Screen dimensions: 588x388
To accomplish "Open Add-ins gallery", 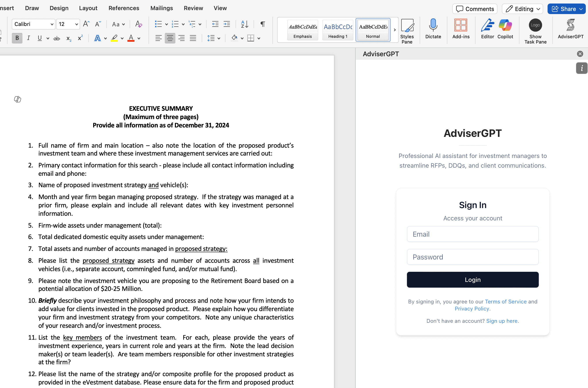I will click(461, 29).
